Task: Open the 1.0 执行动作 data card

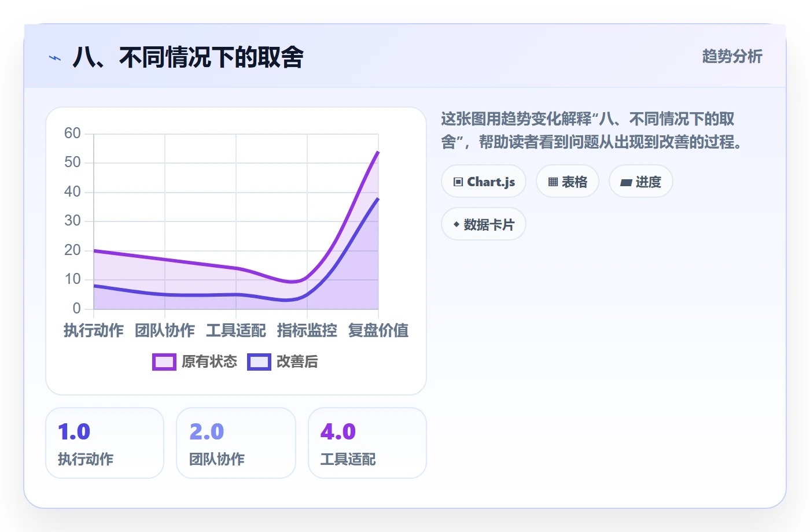Action: click(x=105, y=443)
